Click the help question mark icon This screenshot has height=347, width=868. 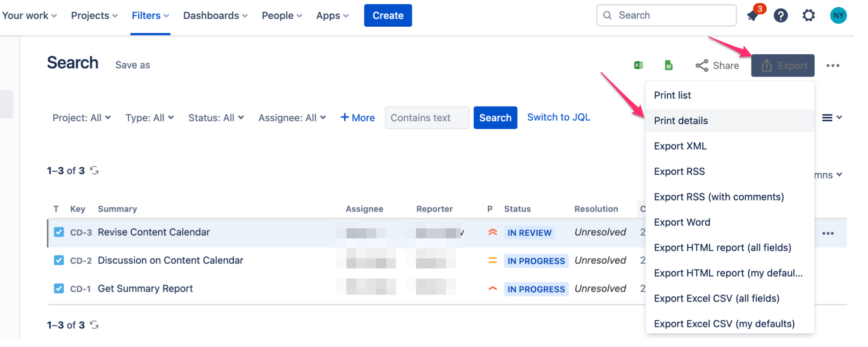point(781,16)
